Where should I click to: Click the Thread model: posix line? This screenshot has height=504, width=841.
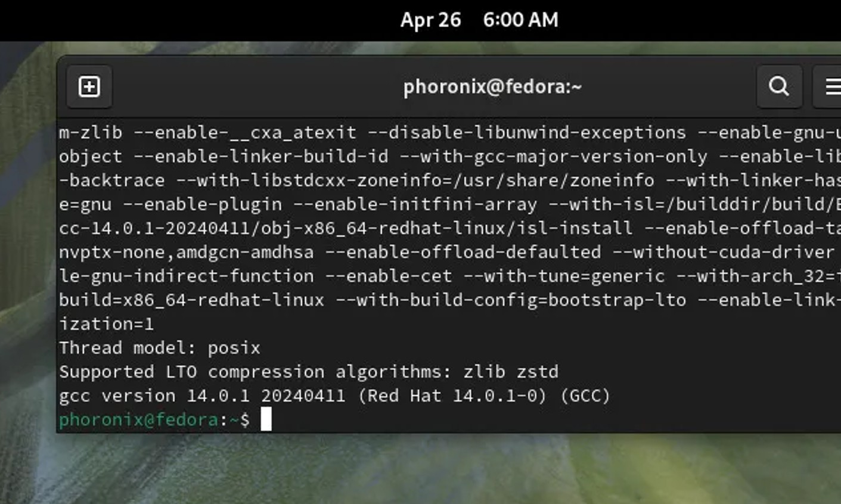point(159,348)
